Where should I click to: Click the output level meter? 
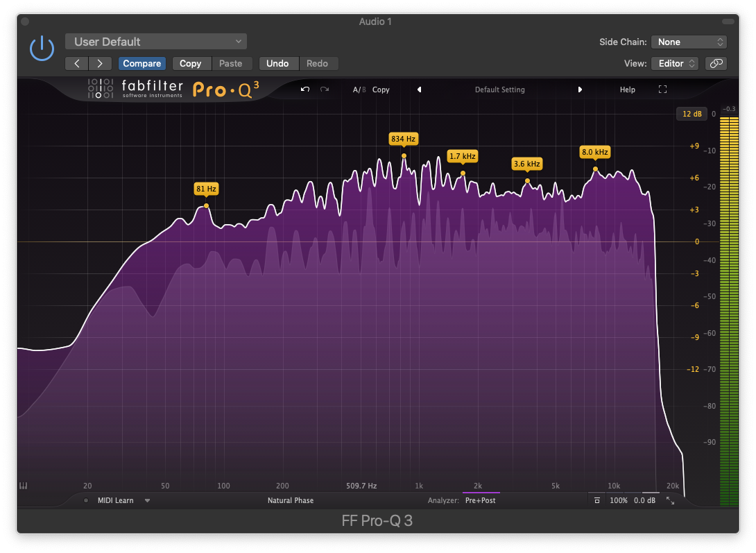(x=729, y=310)
